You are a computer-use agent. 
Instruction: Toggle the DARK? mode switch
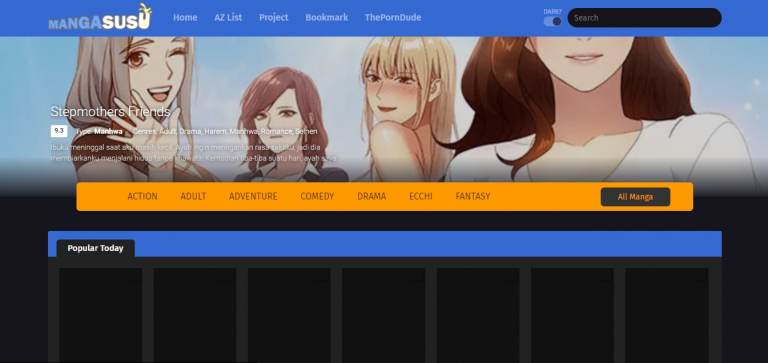click(552, 22)
